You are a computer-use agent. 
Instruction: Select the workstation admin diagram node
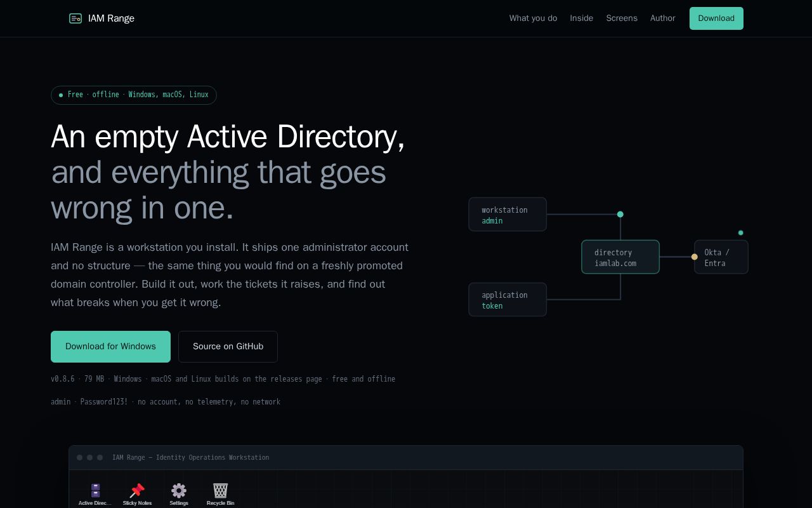[x=507, y=215]
